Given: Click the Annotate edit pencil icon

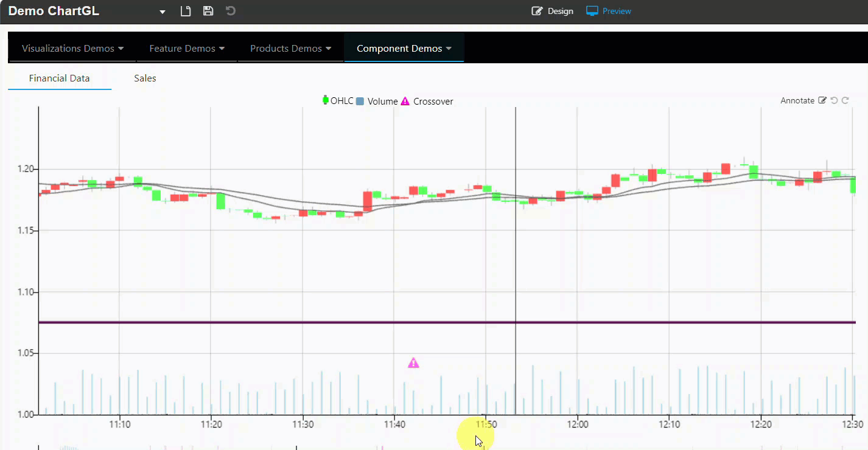Looking at the screenshot, I should [x=822, y=100].
